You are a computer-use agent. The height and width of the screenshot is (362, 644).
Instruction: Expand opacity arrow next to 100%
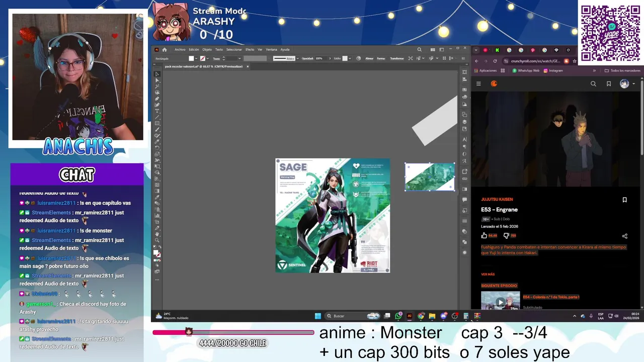(x=330, y=58)
